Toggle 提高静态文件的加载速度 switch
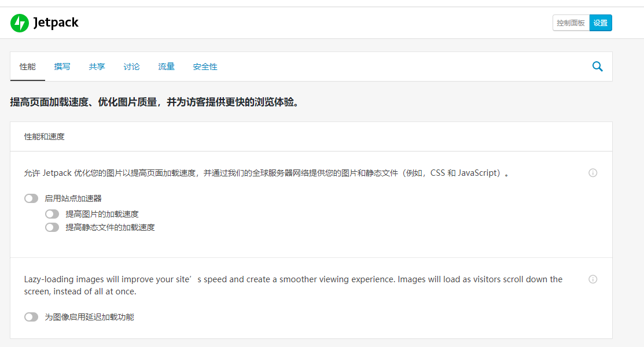The image size is (644, 347). pyautogui.click(x=52, y=227)
